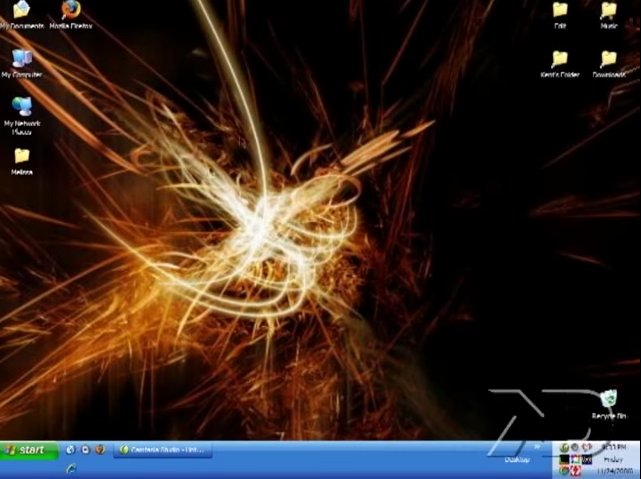Click the green circular system tray icon

(565, 448)
